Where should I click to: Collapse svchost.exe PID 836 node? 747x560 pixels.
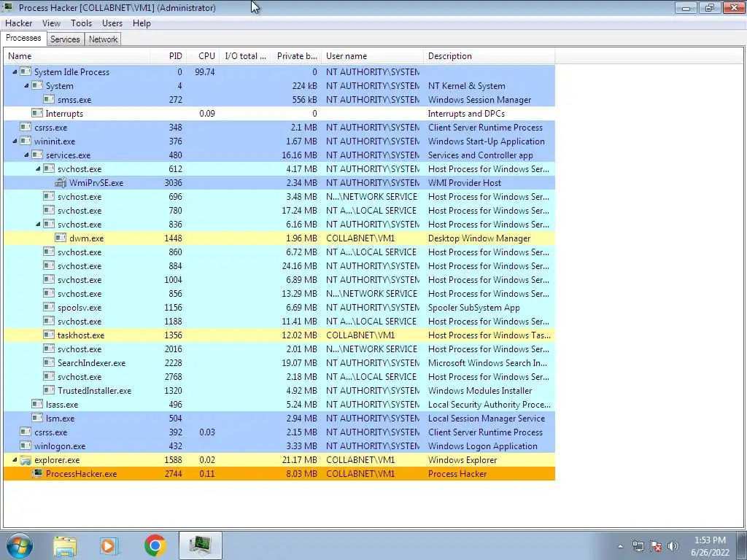(38, 225)
